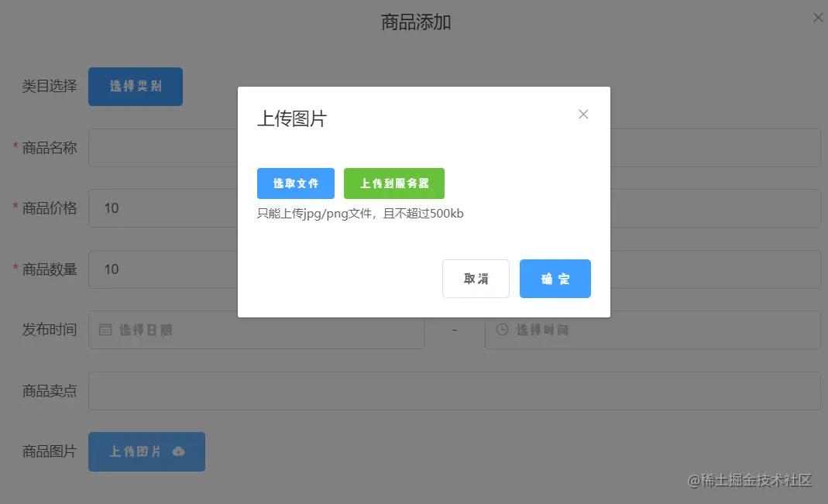Viewport: 828px width, 504px height.
Task: Close the 上传图片 dialog with X
Action: click(583, 114)
